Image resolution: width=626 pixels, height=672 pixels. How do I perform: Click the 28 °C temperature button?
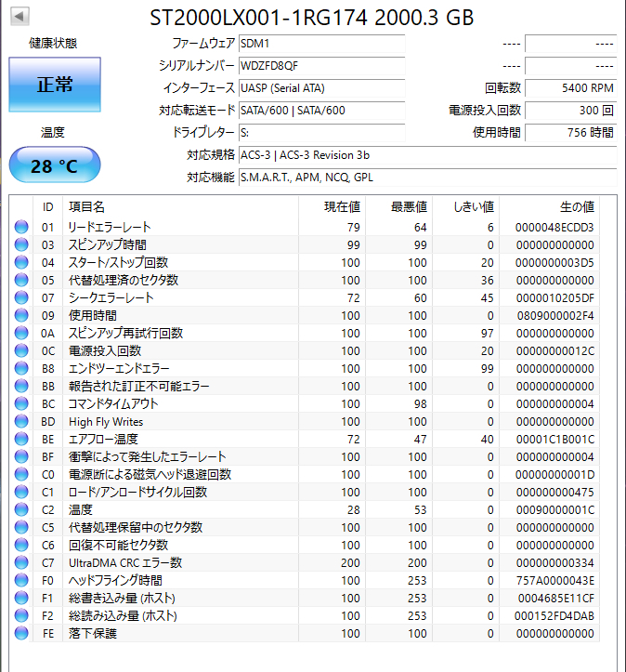click(x=55, y=165)
